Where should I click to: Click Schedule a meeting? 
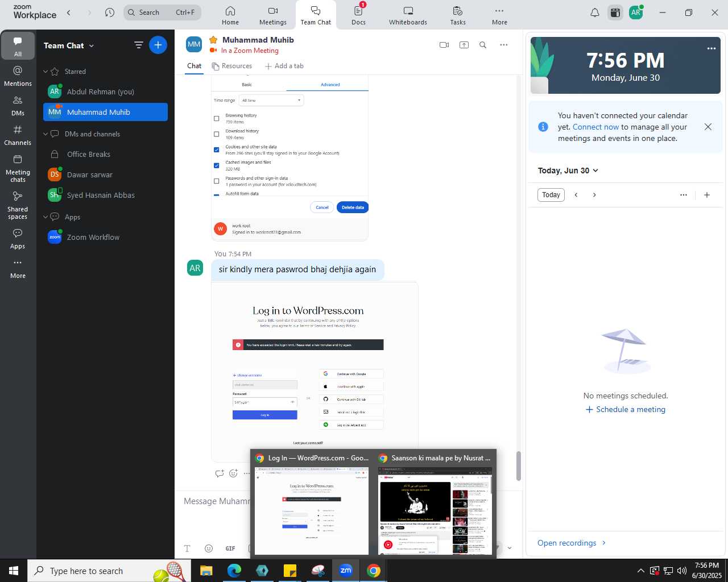pos(625,409)
